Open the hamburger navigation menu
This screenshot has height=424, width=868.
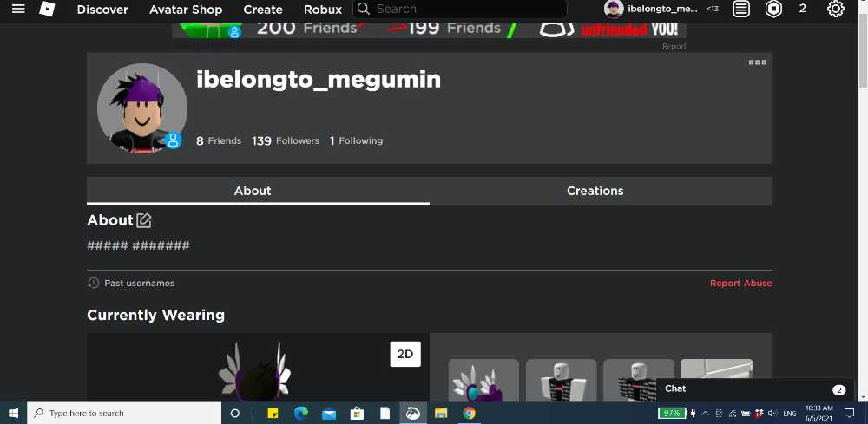click(x=18, y=9)
